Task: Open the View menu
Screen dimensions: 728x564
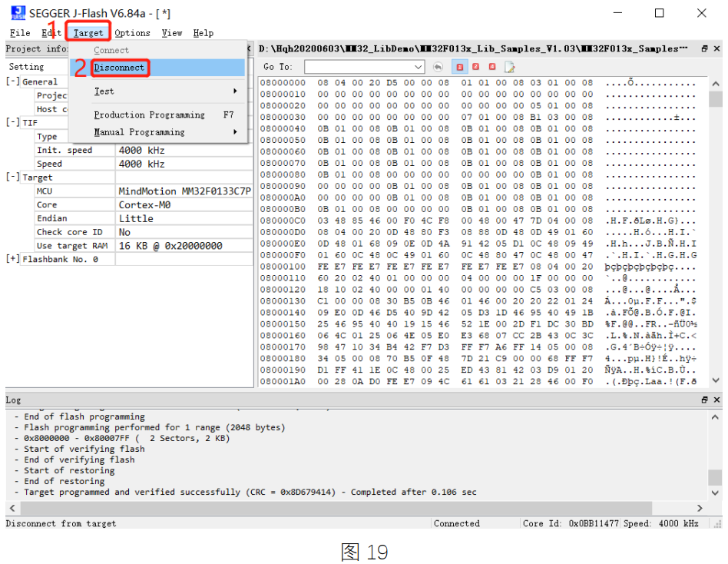Action: click(172, 33)
